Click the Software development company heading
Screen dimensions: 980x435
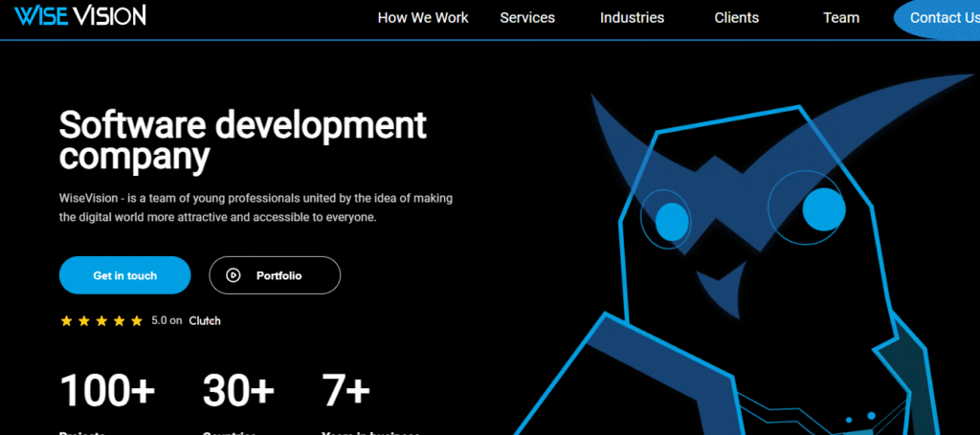pyautogui.click(x=242, y=140)
